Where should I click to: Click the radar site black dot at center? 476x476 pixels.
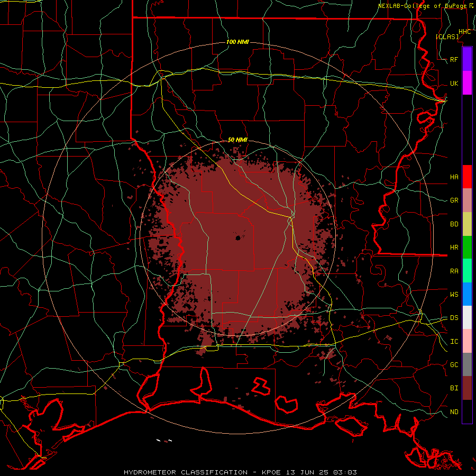tap(239, 238)
